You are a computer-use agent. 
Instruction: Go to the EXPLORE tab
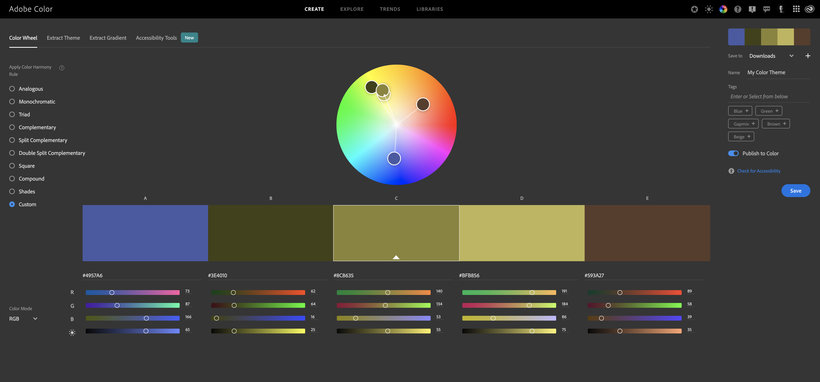pyautogui.click(x=352, y=9)
